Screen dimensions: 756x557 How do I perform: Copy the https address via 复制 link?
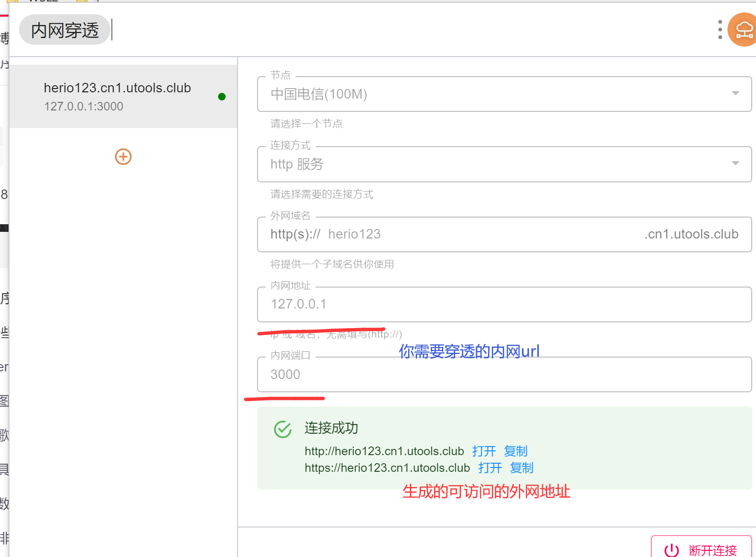pos(522,467)
